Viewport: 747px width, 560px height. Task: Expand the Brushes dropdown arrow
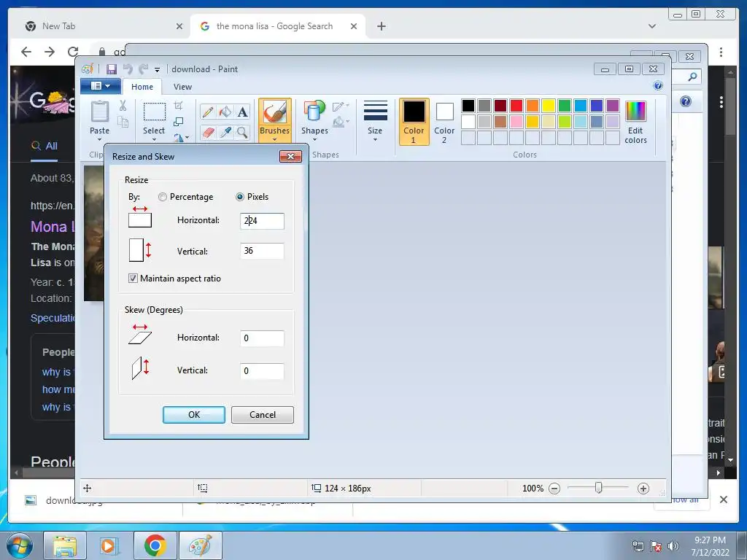click(x=274, y=139)
